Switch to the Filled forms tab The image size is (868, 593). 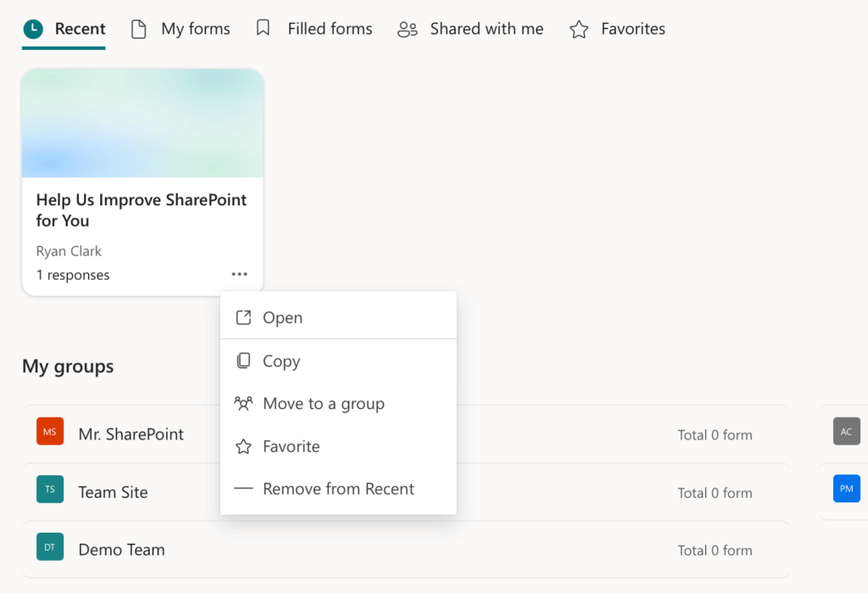(314, 29)
